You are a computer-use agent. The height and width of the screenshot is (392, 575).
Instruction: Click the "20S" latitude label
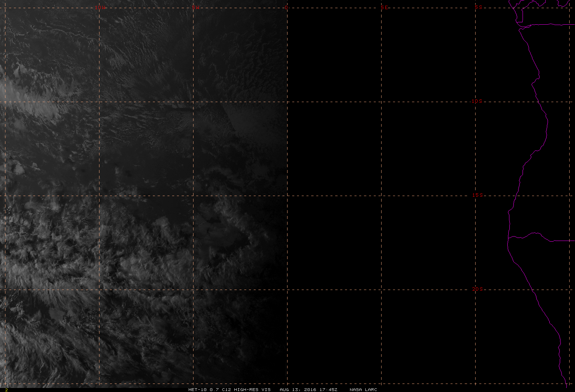click(478, 289)
